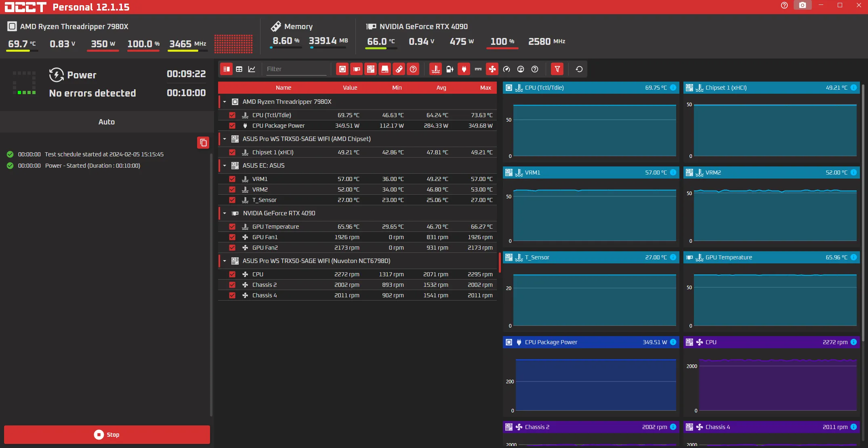Click the GPU device filter icon
Image resolution: width=868 pixels, height=448 pixels.
coord(356,69)
